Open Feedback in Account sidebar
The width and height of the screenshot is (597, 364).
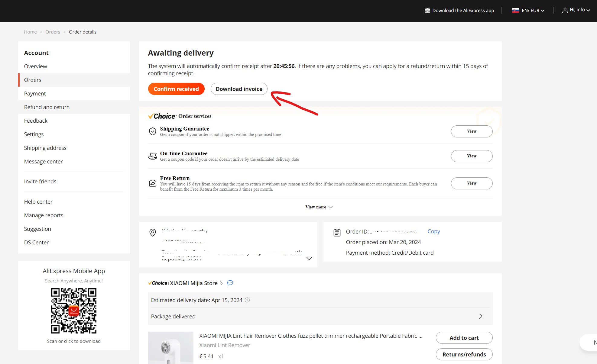[74, 121]
